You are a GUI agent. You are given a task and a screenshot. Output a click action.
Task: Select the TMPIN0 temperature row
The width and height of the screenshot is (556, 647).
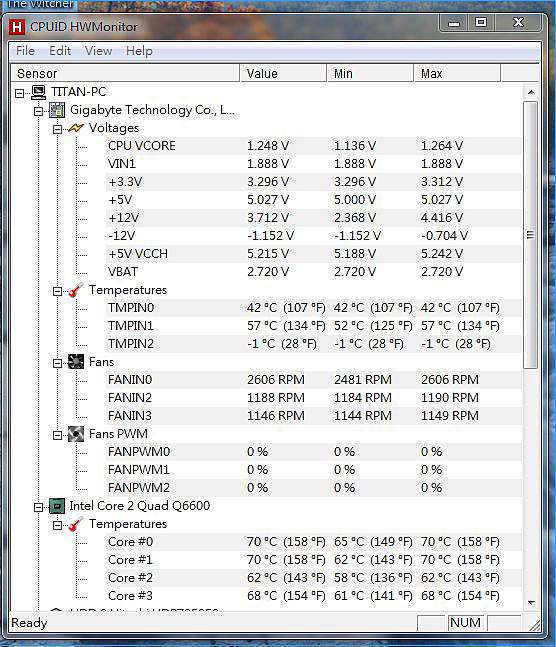[314, 308]
